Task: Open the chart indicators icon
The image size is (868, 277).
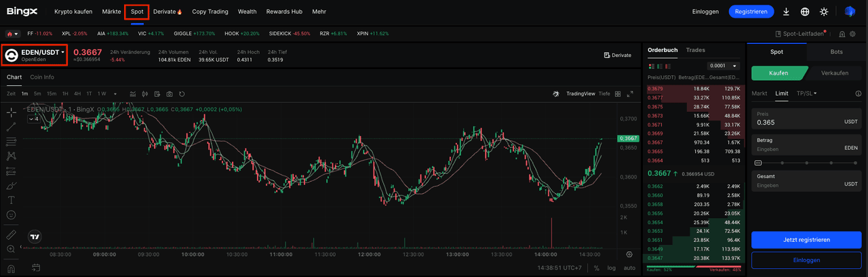Action: (x=133, y=93)
